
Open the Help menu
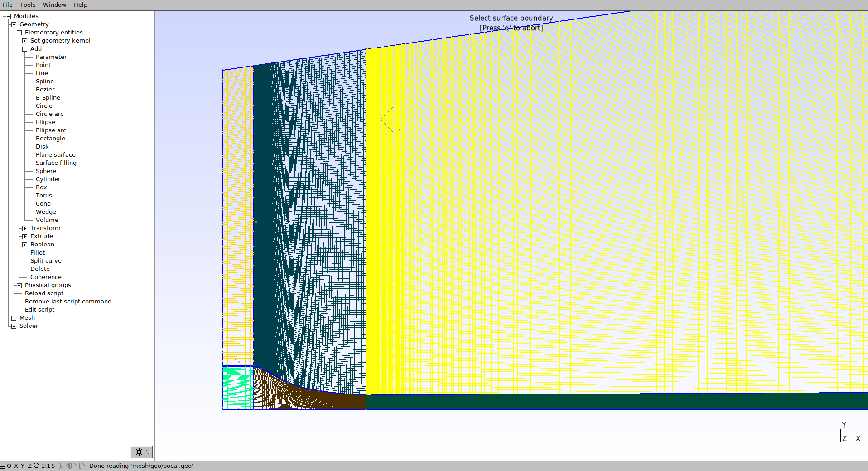(81, 5)
